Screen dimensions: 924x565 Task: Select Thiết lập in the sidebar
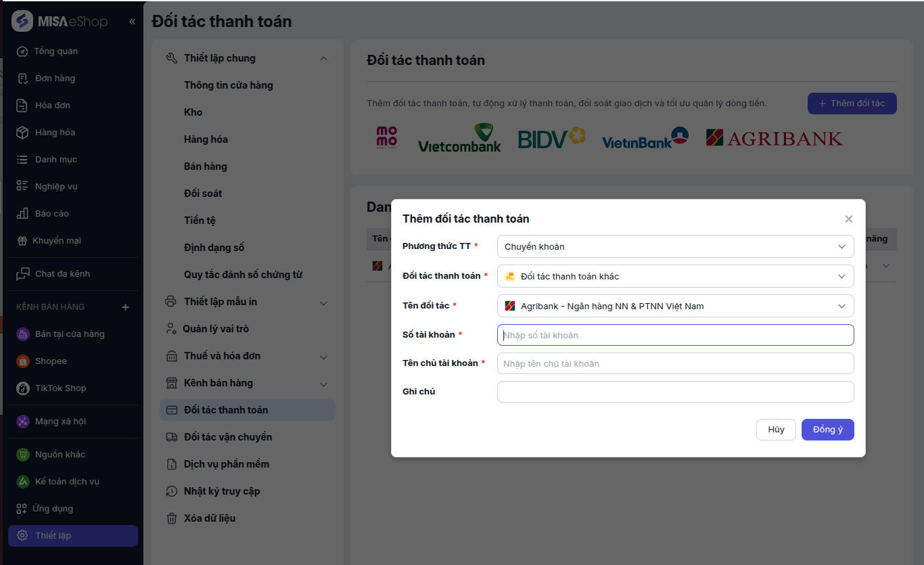coord(73,536)
